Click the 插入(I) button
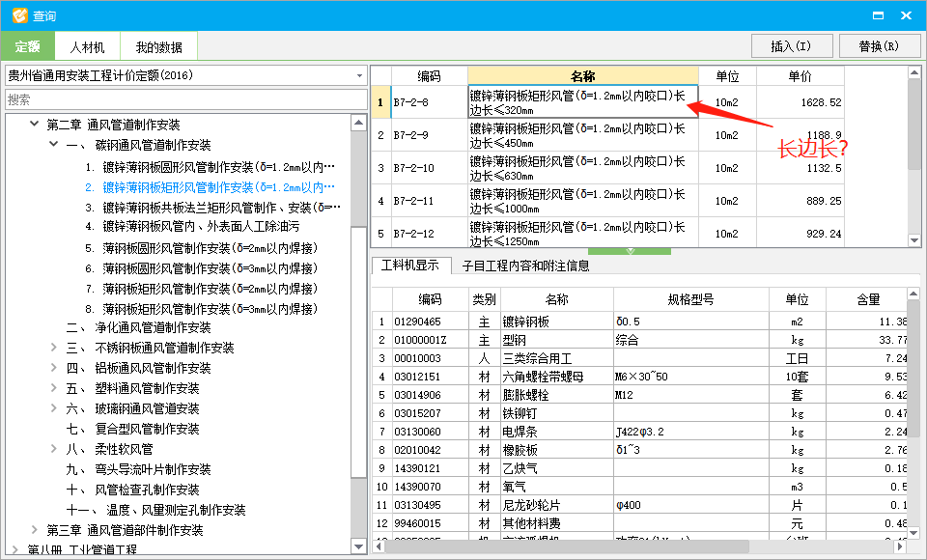Image resolution: width=927 pixels, height=560 pixels. (x=792, y=46)
